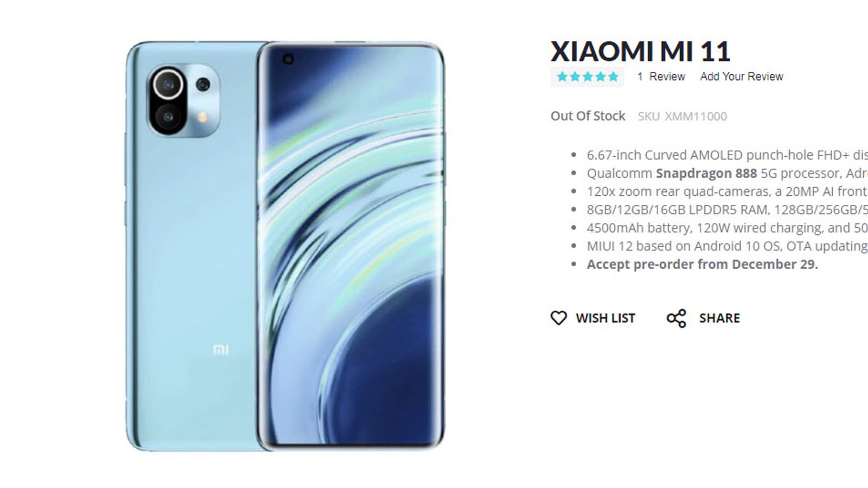The image size is (868, 488).
Task: Click the phone's front display image
Action: (350, 246)
